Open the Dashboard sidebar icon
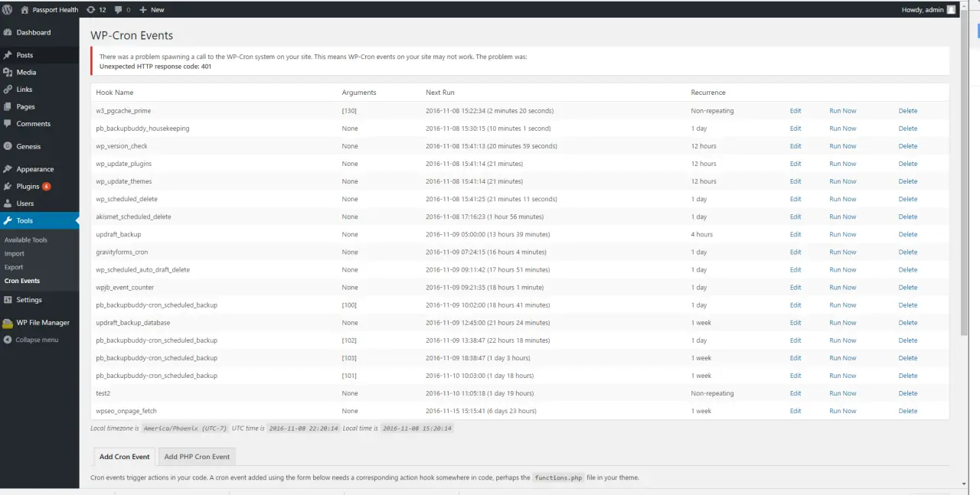 (8, 33)
